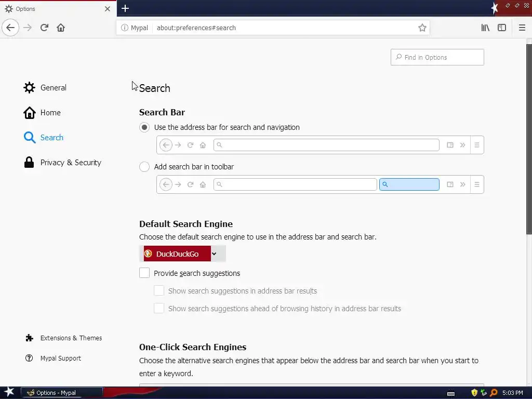Select the Options tab
The height and width of the screenshot is (399, 532).
click(58, 9)
